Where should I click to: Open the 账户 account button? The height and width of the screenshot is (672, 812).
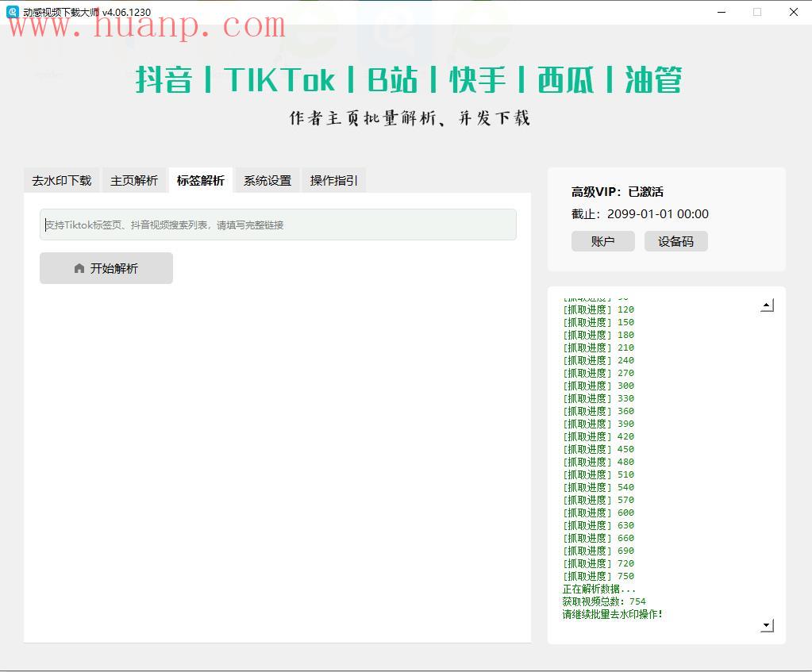tap(602, 241)
